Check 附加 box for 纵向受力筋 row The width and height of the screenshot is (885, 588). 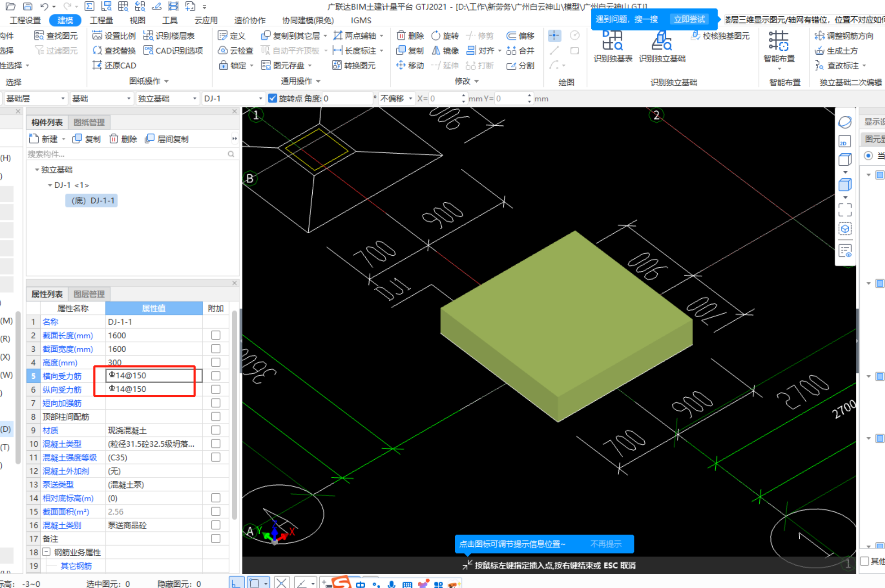tap(216, 389)
